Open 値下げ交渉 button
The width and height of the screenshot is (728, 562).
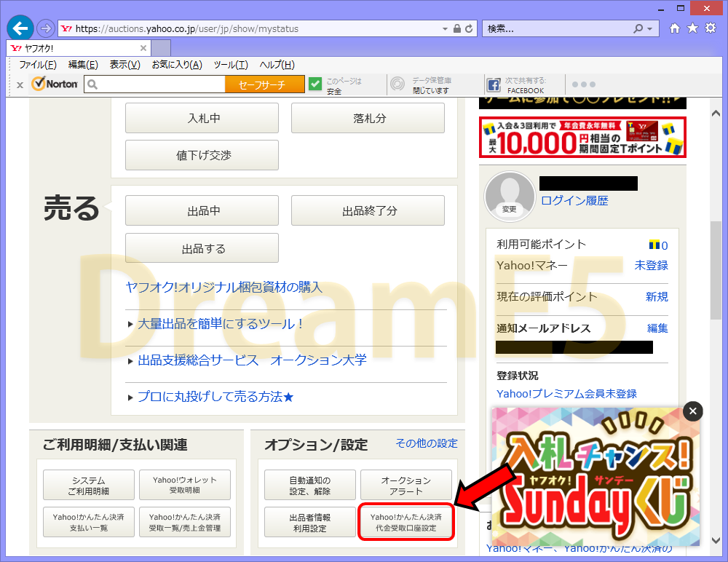(x=202, y=155)
